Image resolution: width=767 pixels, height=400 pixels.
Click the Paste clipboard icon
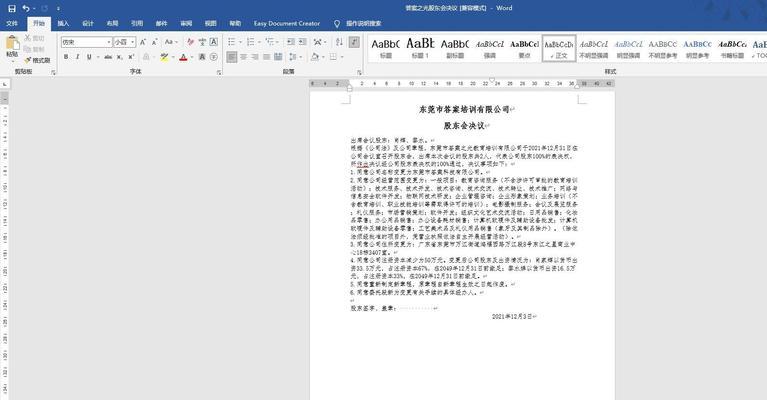click(12, 43)
